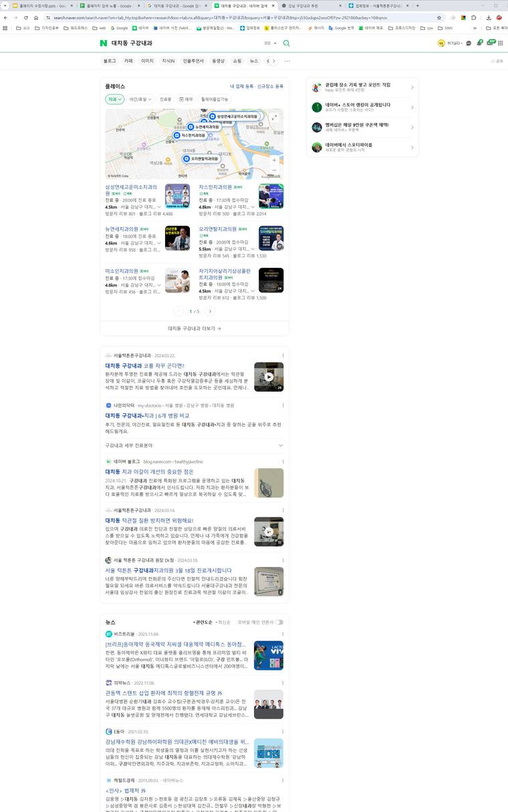This screenshot has width=508, height=812.
Task: Click 내 업체 등록 link
Action: (242, 86)
